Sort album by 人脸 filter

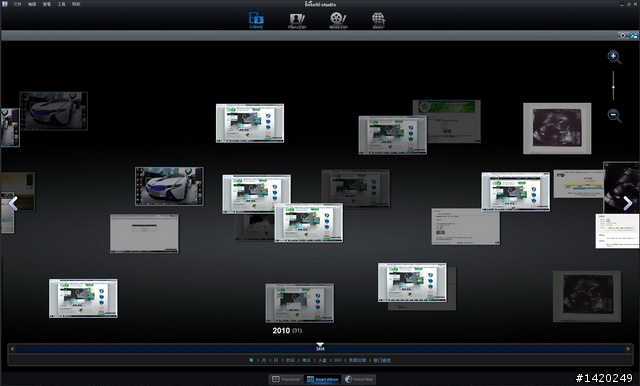coord(322,360)
